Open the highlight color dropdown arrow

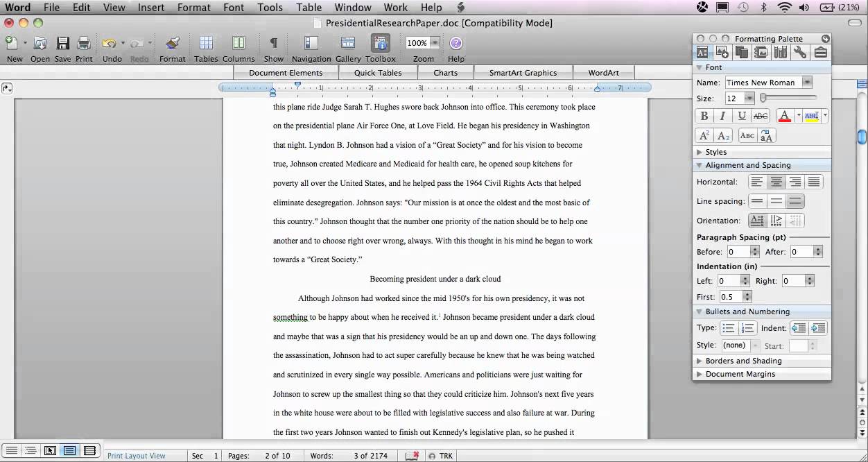(x=825, y=116)
